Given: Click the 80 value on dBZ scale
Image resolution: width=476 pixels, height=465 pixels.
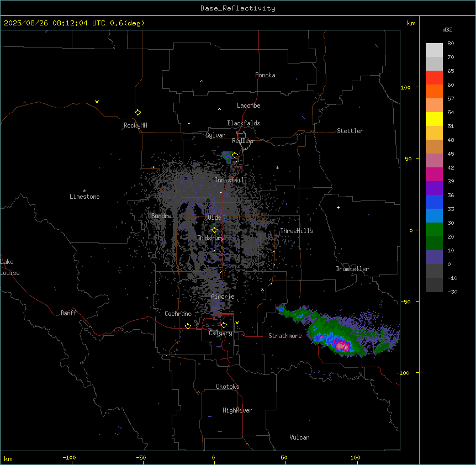Looking at the screenshot, I should pyautogui.click(x=451, y=44).
